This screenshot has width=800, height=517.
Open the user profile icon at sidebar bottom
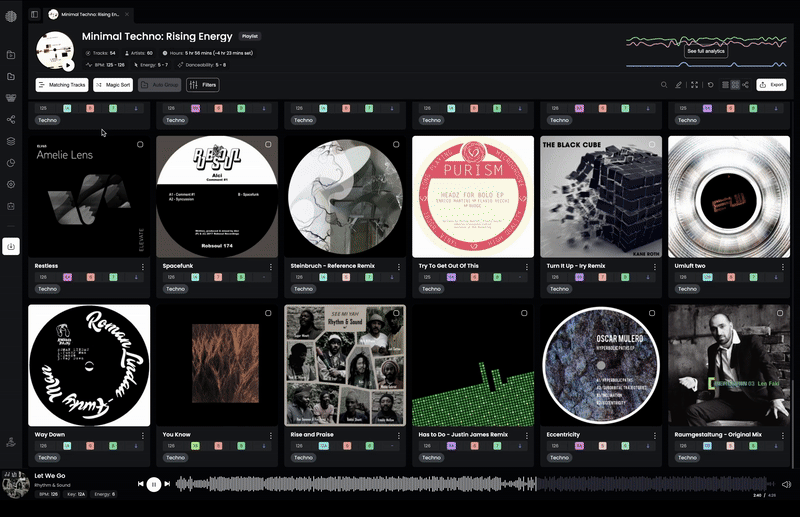(11, 442)
